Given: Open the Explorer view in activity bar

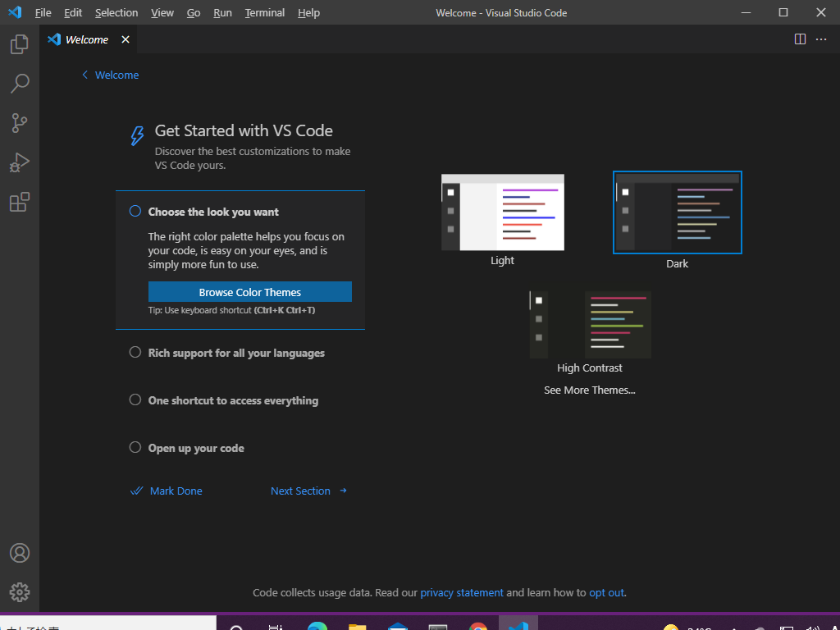Looking at the screenshot, I should pyautogui.click(x=20, y=44).
